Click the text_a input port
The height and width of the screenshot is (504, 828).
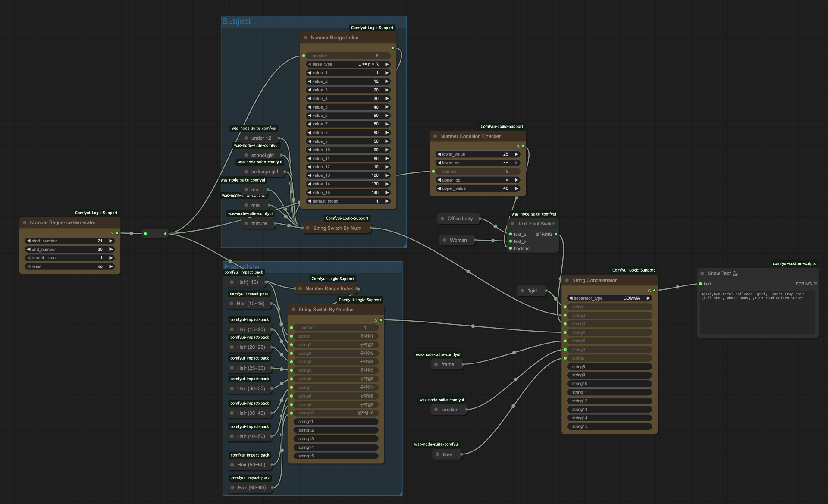511,234
